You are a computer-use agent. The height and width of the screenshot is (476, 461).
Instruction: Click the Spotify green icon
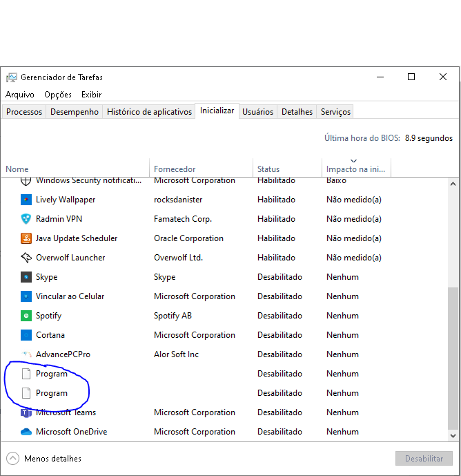(x=26, y=316)
